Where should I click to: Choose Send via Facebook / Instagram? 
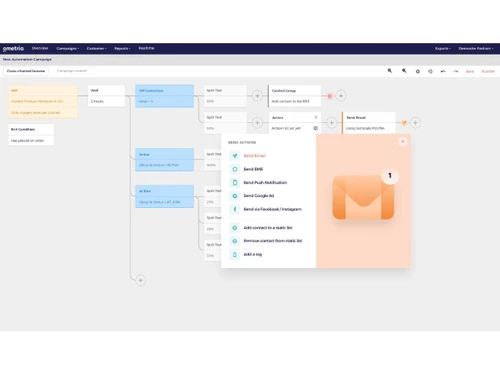(x=272, y=209)
